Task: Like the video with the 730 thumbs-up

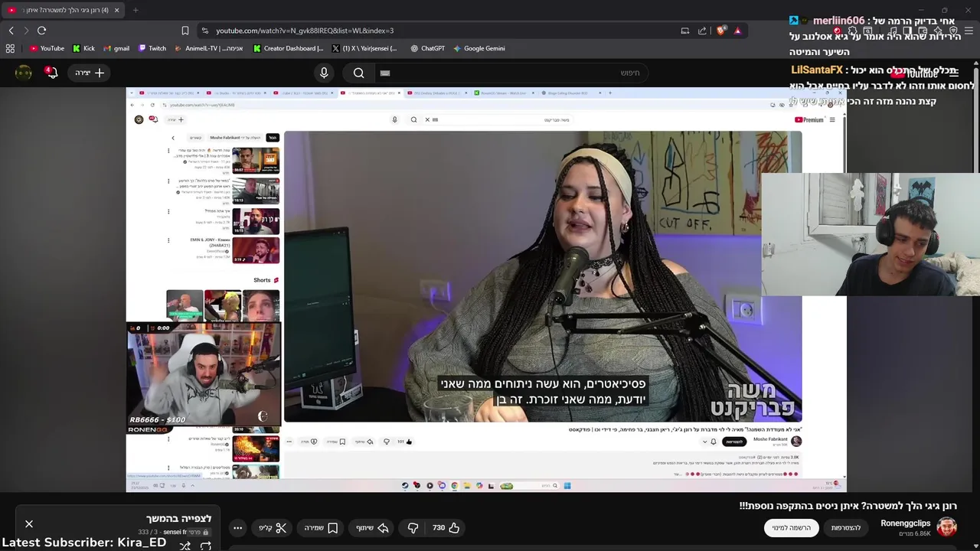Action: [x=446, y=528]
